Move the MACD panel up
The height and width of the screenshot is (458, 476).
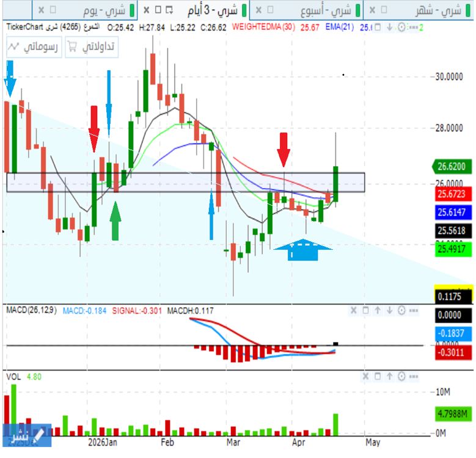click(x=378, y=311)
